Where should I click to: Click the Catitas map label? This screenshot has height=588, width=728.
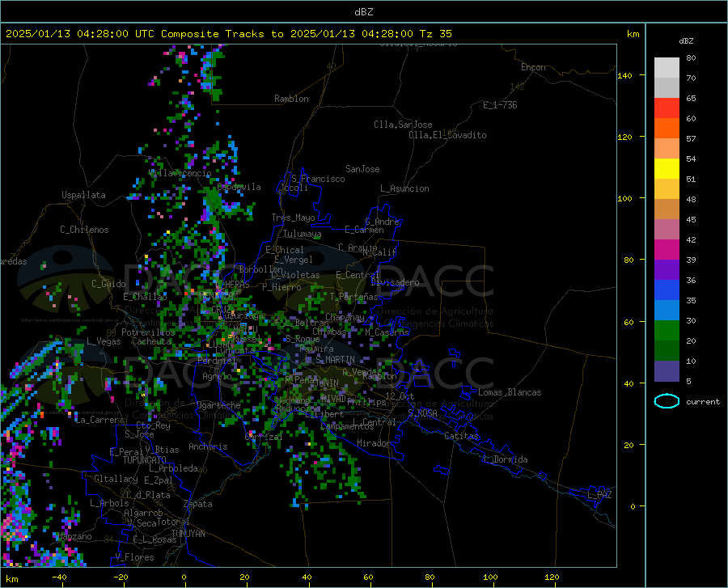click(462, 436)
